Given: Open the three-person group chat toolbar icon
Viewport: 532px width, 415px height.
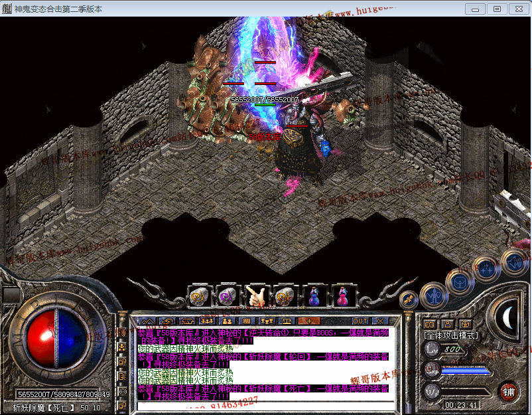Looking at the screenshot, I should click(208, 321).
